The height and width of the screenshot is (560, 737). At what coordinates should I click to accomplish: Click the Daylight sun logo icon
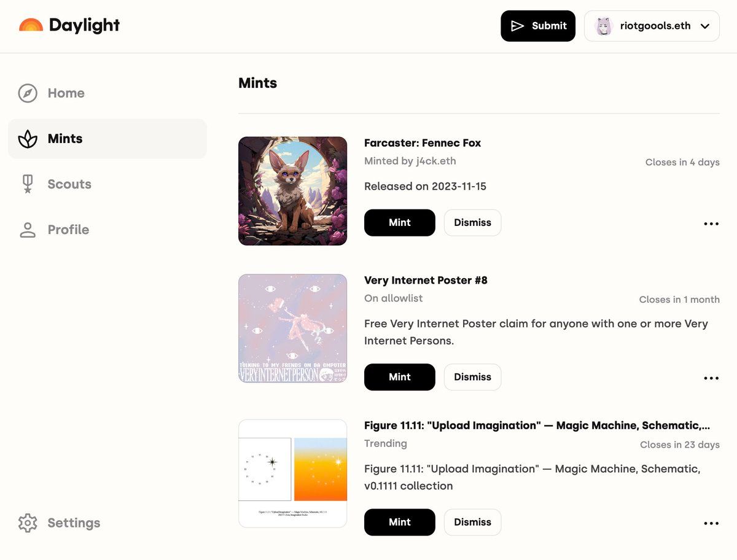31,25
